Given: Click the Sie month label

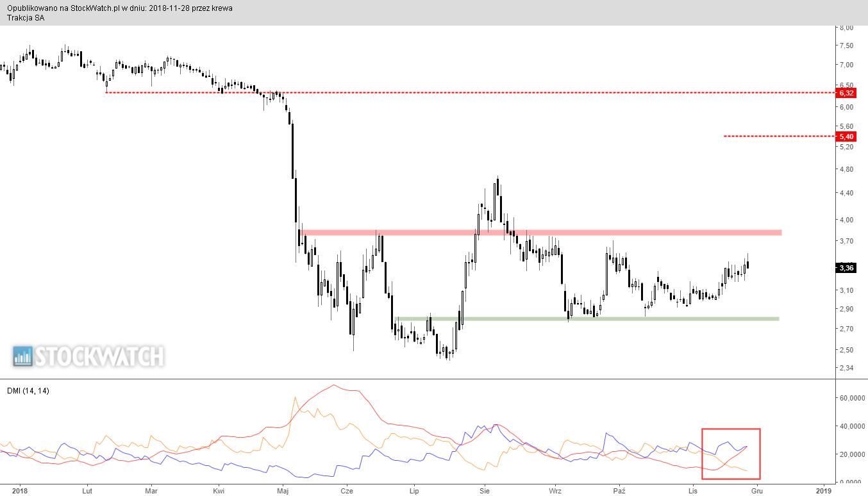Looking at the screenshot, I should pyautogui.click(x=484, y=491).
